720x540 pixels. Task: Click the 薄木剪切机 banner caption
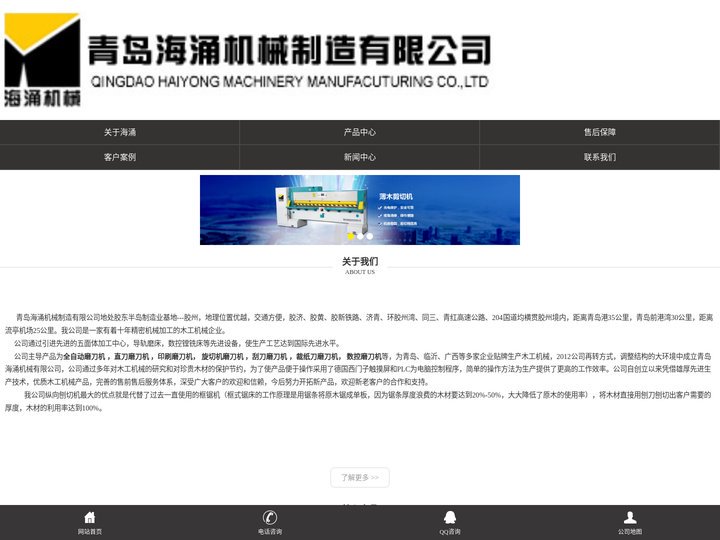396,197
